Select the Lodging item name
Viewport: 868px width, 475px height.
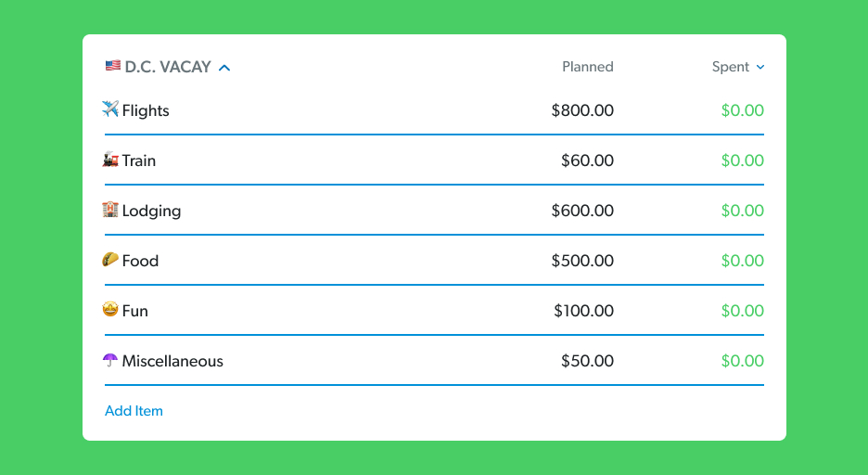coord(152,211)
